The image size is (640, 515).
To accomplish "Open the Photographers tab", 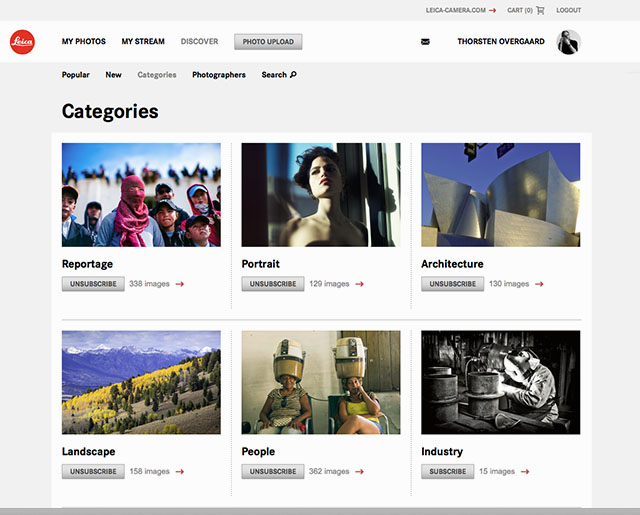I will (219, 75).
